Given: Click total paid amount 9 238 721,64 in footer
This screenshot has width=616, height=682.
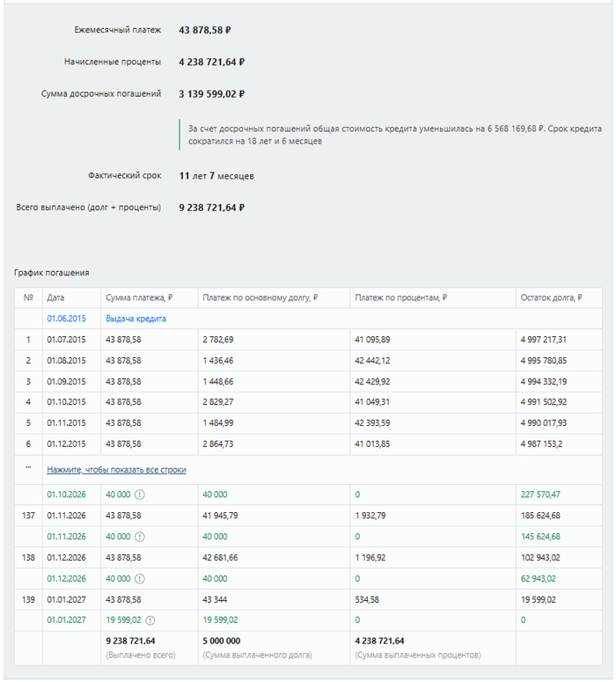Looking at the screenshot, I should pos(130,642).
